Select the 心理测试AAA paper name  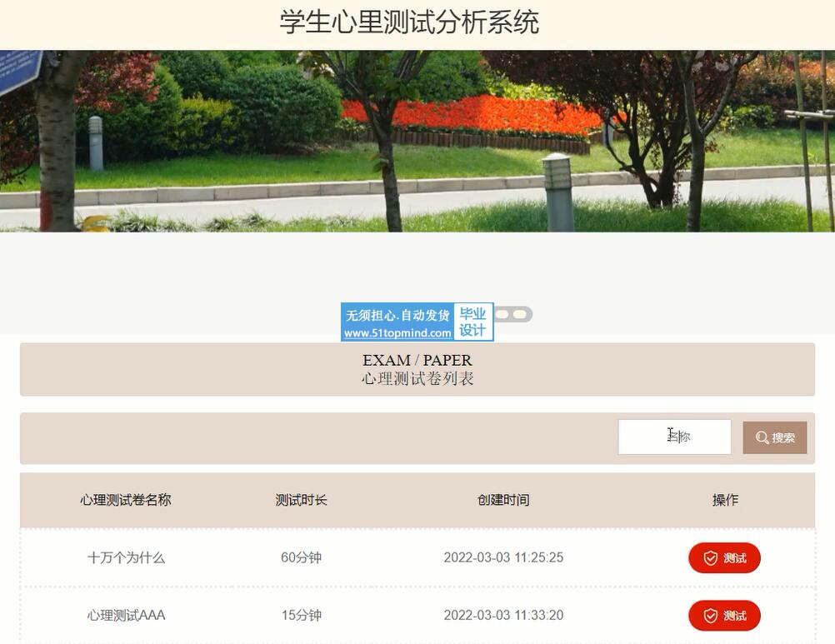tap(126, 616)
